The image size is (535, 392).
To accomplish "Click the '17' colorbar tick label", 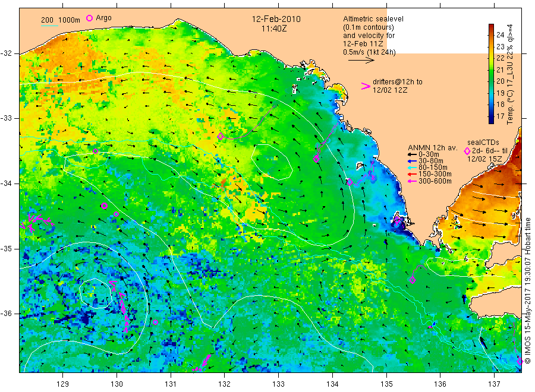I will pos(500,116).
